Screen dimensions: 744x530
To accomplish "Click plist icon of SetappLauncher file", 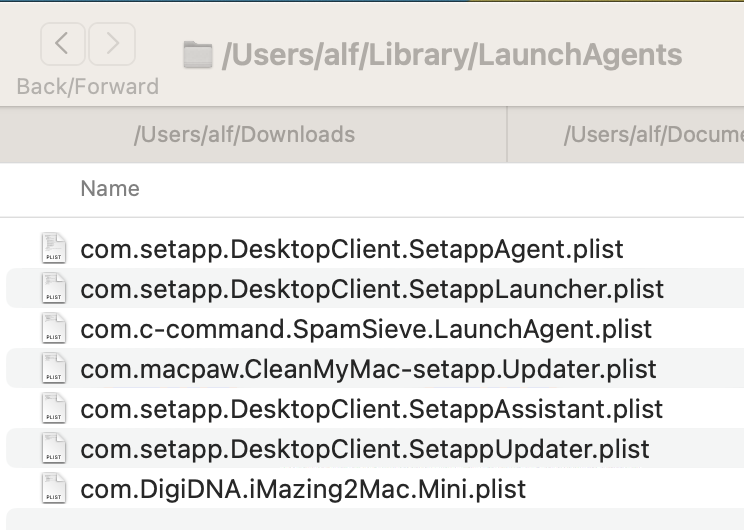I will (54, 288).
